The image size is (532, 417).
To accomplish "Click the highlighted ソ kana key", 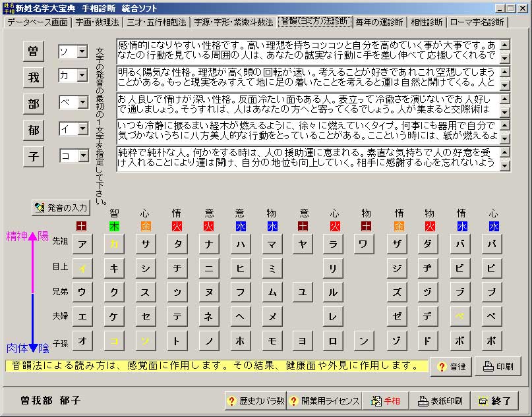I will (146, 341).
